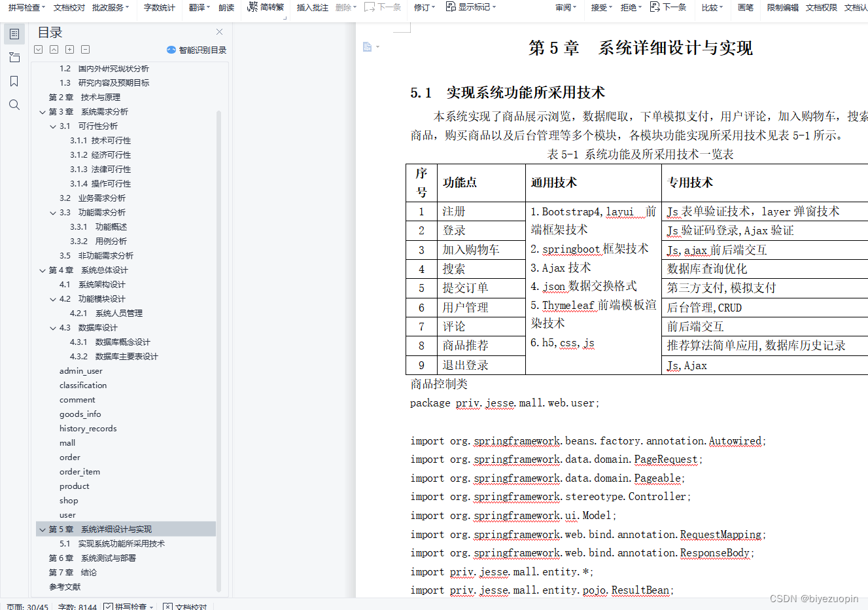Click the plus expand-all icon in outline
The width and height of the screenshot is (868, 610).
tap(69, 50)
